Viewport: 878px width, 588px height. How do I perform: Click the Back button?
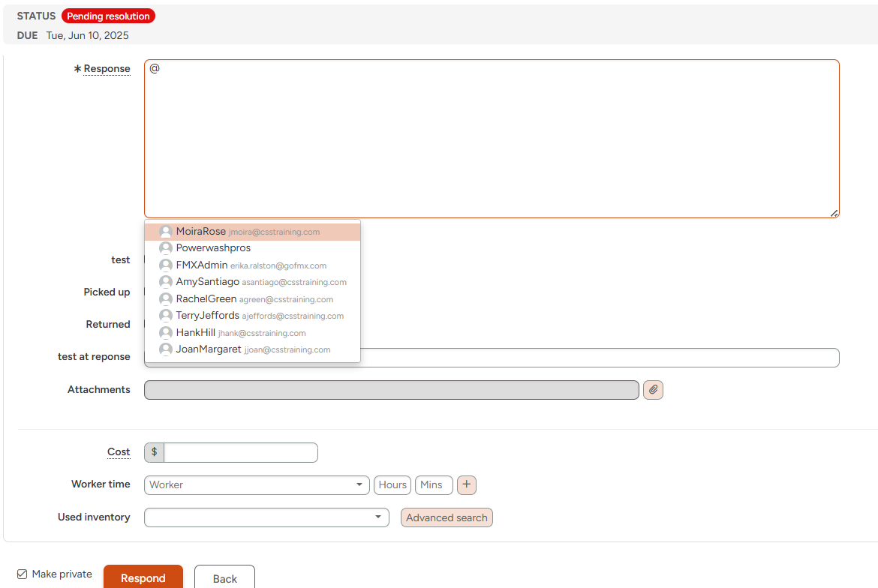pyautogui.click(x=224, y=578)
